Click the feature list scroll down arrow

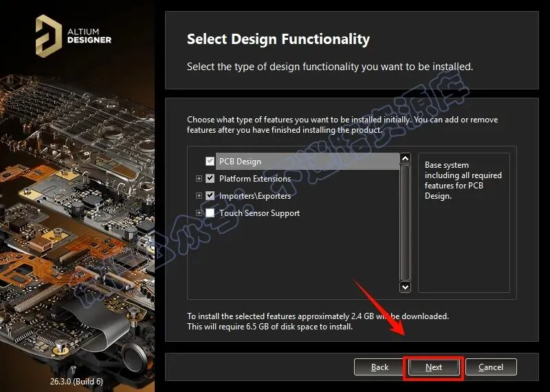[x=405, y=287]
